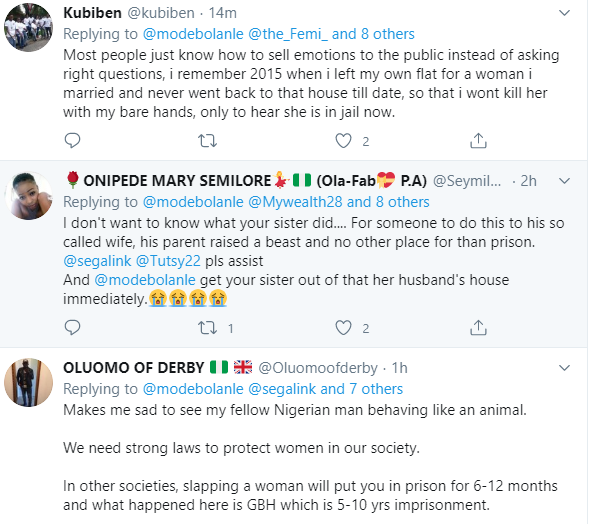Share Kubiben's tweet
The width and height of the screenshot is (593, 524).
tap(478, 141)
